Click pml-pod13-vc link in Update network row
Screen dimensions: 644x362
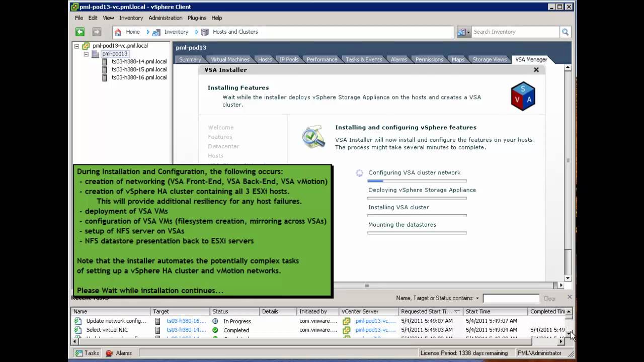[375, 321]
